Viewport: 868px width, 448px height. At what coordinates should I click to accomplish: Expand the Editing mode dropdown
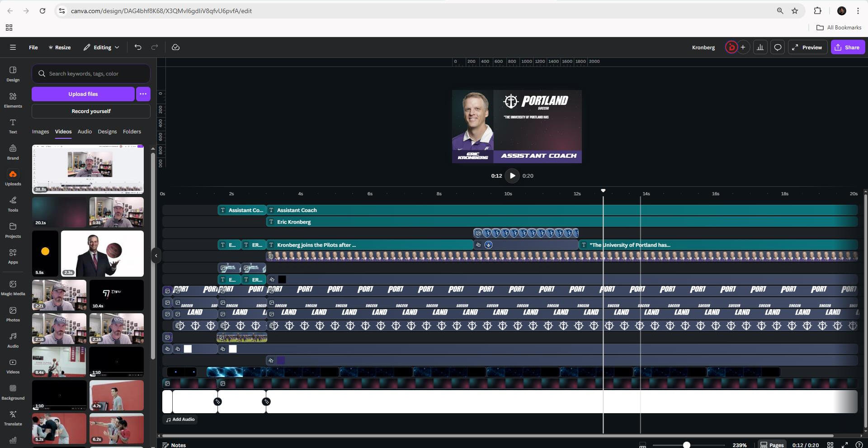(x=102, y=47)
